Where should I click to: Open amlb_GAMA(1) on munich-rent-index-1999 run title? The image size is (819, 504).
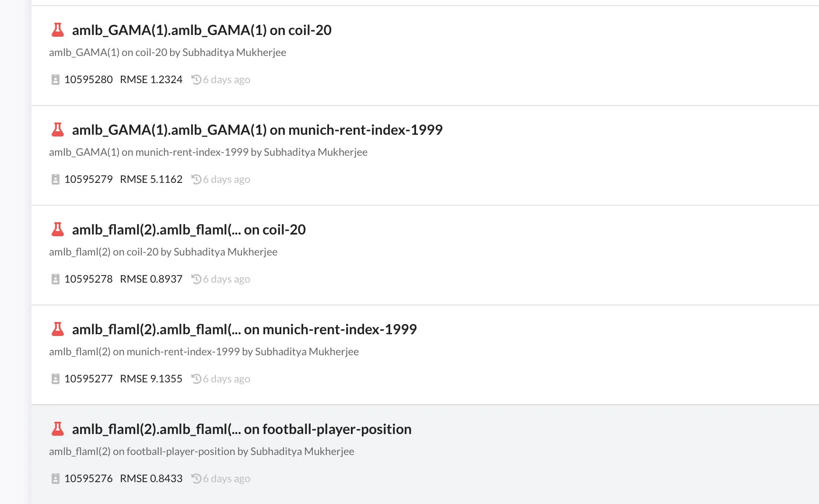point(257,130)
